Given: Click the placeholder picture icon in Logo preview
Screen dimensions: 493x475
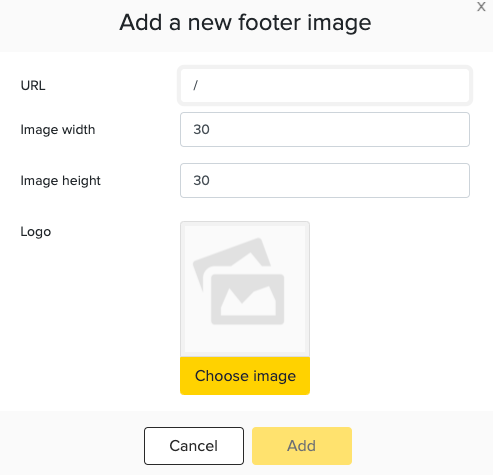Looking at the screenshot, I should tap(239, 281).
